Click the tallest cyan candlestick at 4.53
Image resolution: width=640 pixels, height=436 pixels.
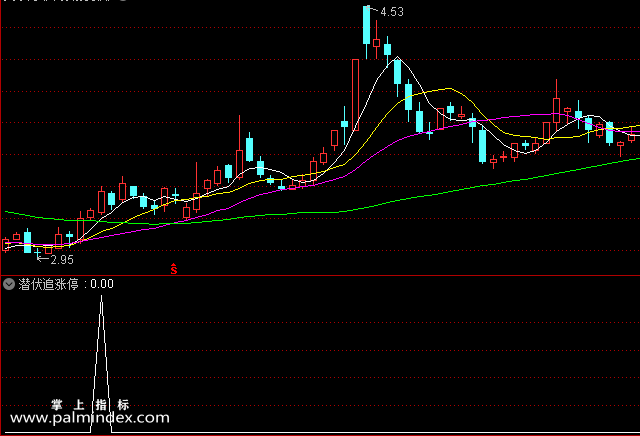pyautogui.click(x=367, y=25)
